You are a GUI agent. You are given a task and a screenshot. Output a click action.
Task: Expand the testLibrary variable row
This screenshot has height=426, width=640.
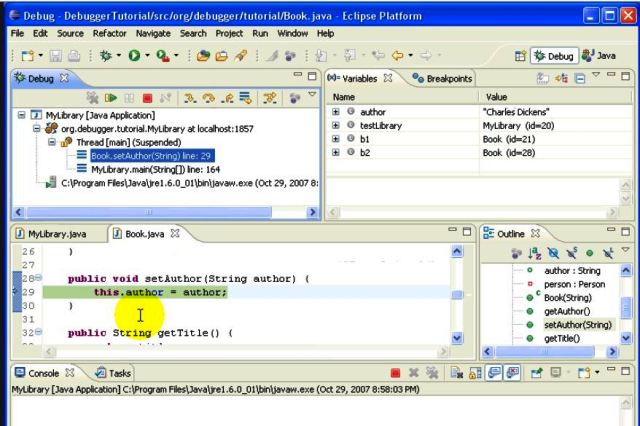tap(336, 125)
